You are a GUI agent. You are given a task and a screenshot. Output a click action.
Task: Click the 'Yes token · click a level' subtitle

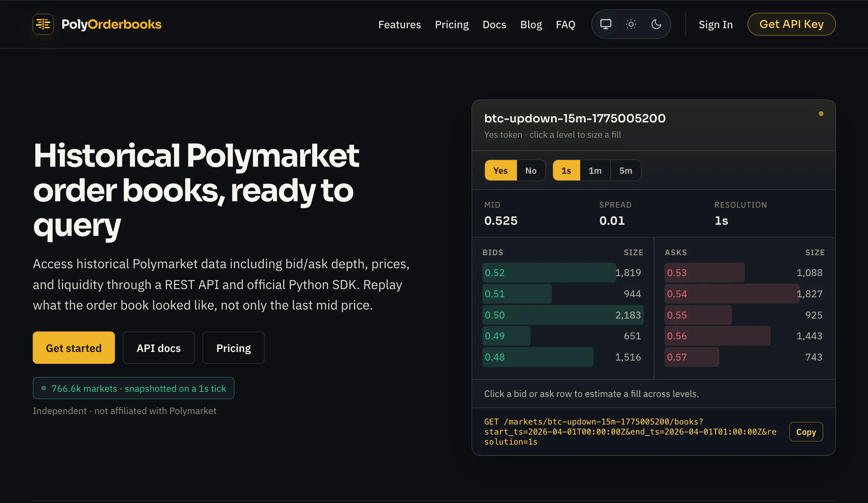pyautogui.click(x=553, y=135)
